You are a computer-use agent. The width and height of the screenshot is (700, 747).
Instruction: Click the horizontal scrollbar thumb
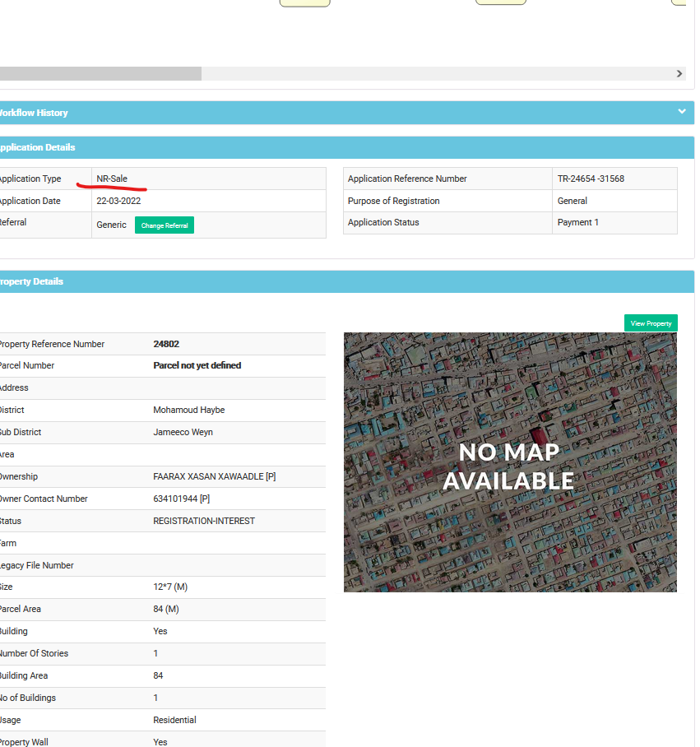(x=100, y=73)
